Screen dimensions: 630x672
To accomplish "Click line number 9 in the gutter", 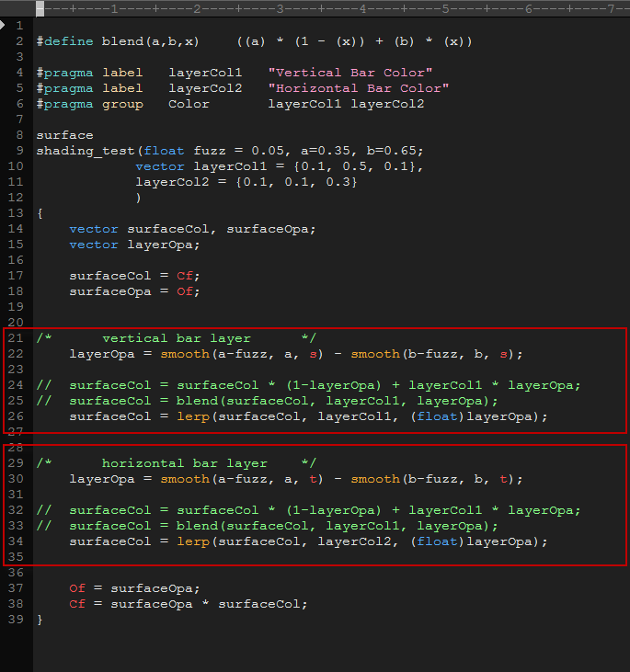I will 19,151.
